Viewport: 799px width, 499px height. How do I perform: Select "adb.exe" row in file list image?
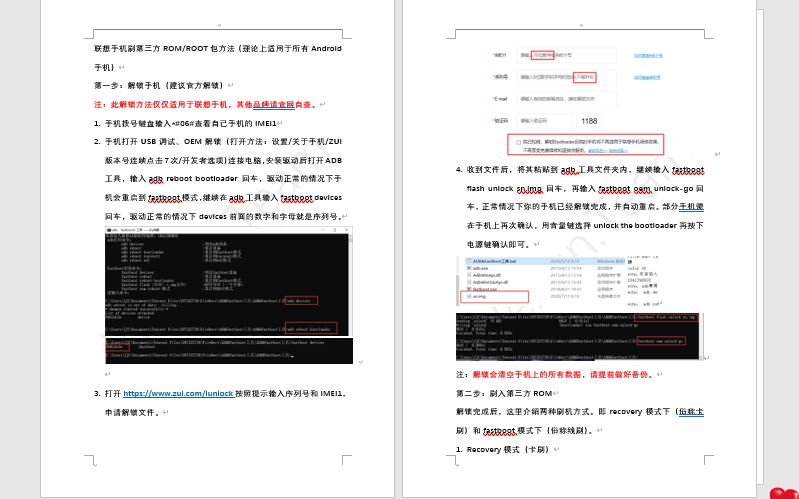(x=545, y=268)
